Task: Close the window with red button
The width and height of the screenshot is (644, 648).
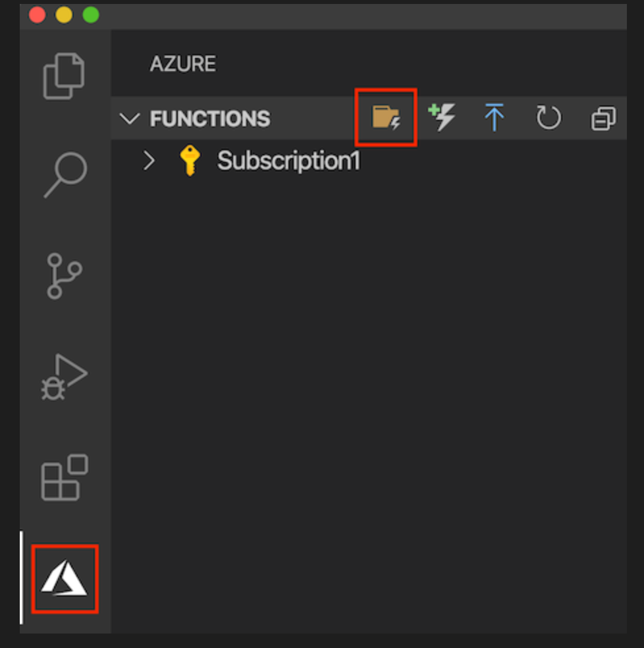Action: (37, 15)
